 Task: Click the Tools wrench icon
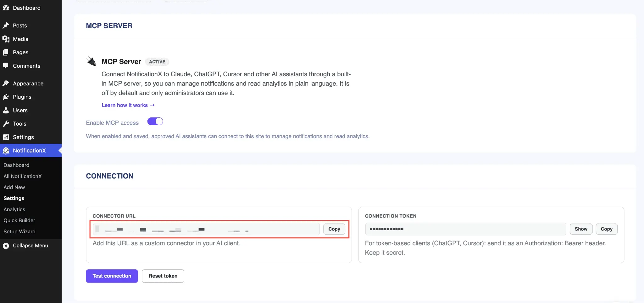pyautogui.click(x=6, y=124)
